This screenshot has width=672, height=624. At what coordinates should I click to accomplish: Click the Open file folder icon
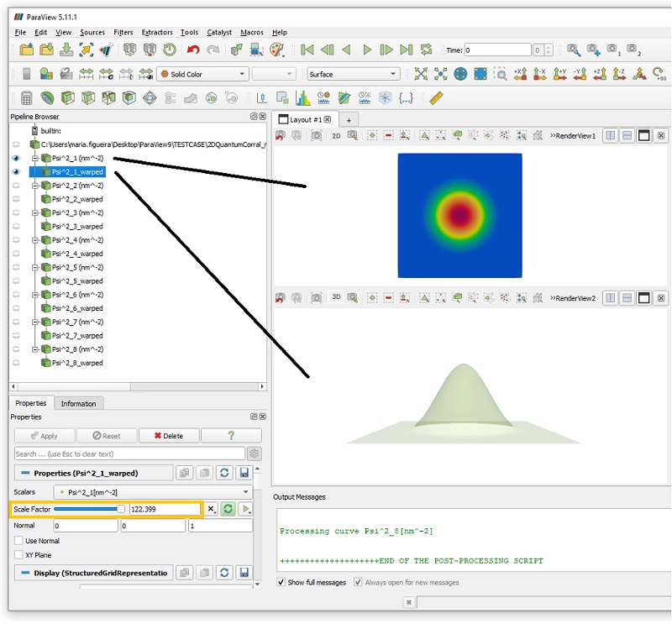pos(27,50)
